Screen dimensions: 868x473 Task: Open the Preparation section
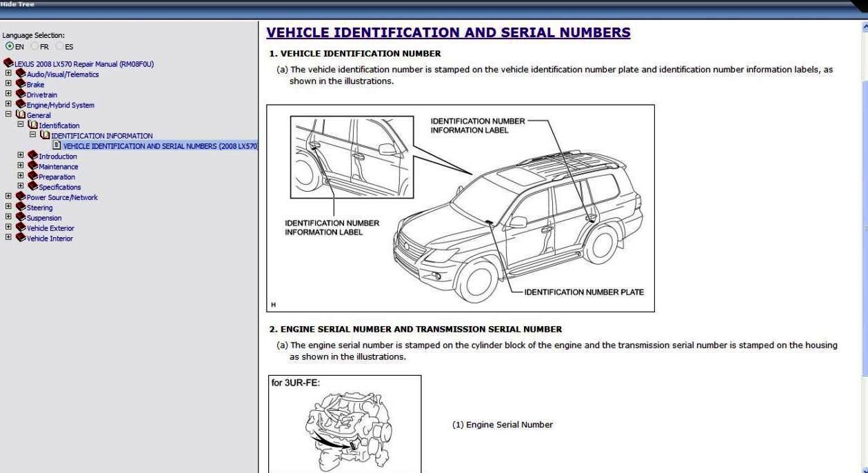[x=57, y=177]
